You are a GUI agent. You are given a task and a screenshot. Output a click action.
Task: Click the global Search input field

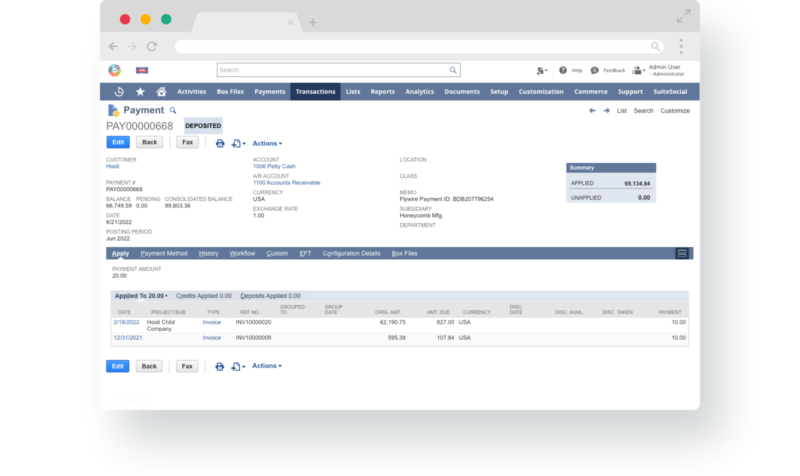pyautogui.click(x=338, y=70)
